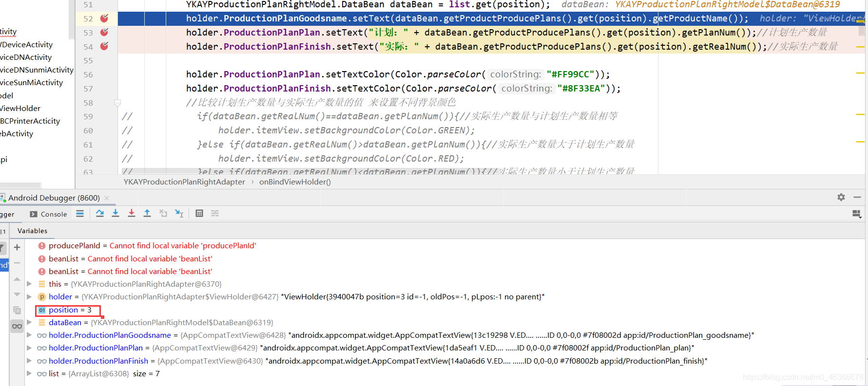Click the Show Execution Point icon

click(x=80, y=213)
